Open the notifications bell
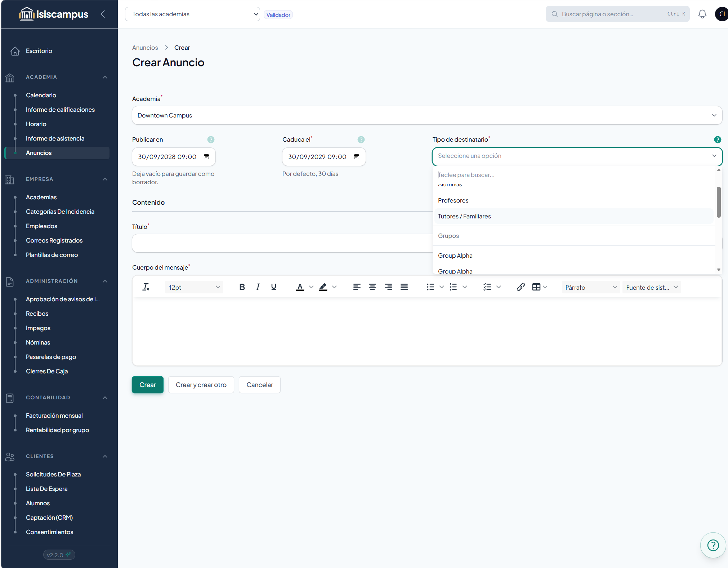Screen dimensions: 728x568 pos(702,14)
